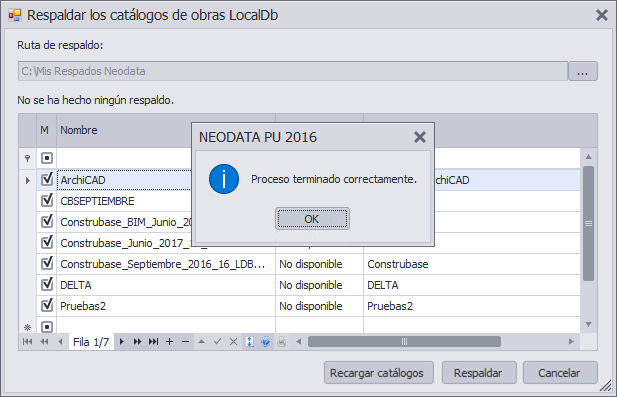Toggle the Construbase_BIM_Junio checkbox
Viewport: 617px width, 397px height.
click(x=47, y=222)
